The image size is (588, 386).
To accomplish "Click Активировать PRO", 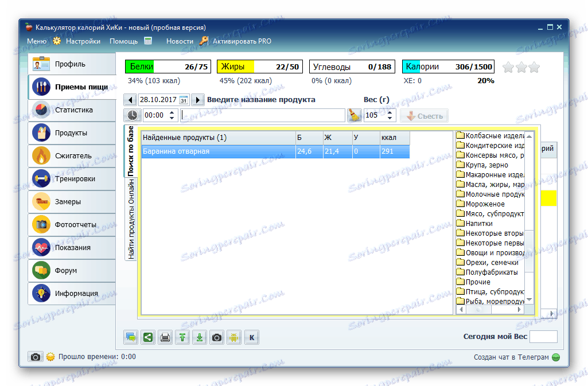I will click(x=242, y=41).
